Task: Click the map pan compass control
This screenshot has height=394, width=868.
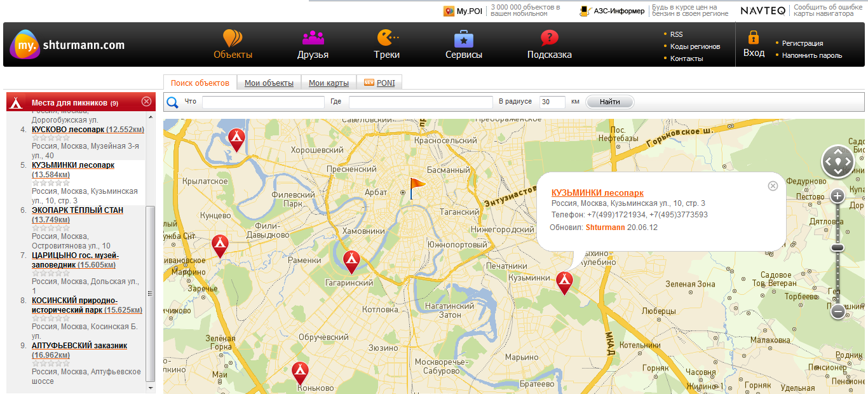Action: (837, 162)
